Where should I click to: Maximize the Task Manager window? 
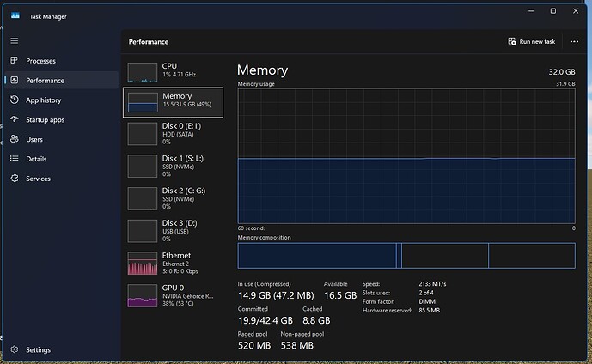[553, 11]
